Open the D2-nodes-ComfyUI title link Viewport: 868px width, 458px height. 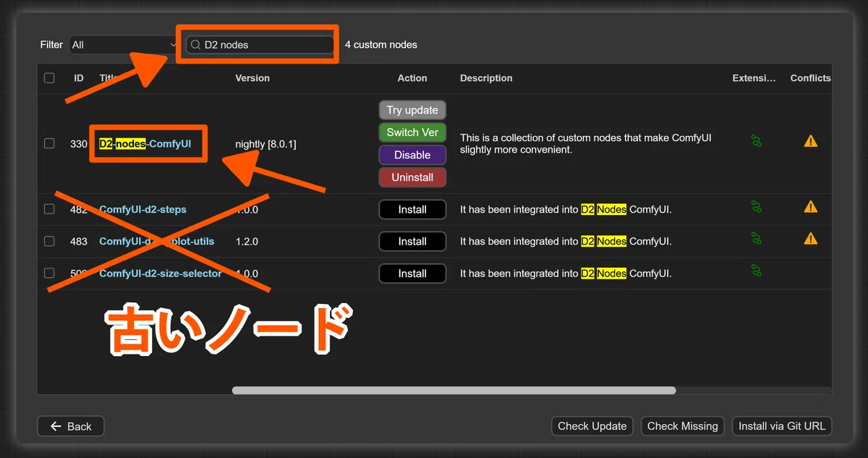(145, 144)
